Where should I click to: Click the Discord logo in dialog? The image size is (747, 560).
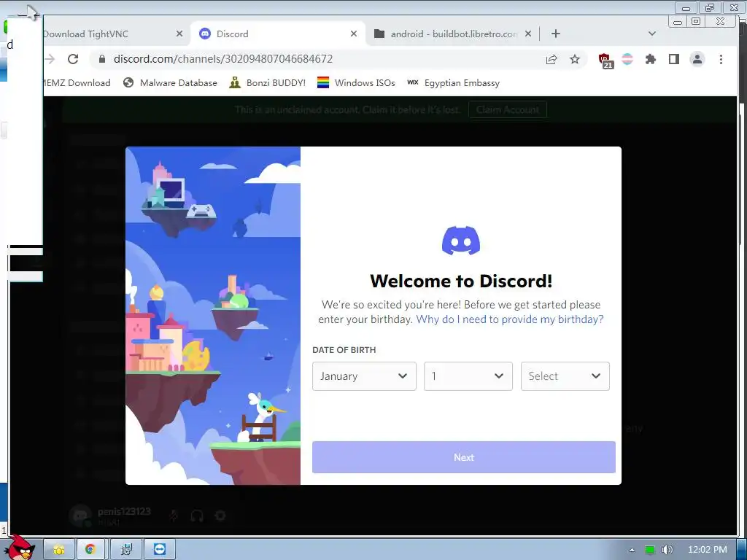pos(461,241)
